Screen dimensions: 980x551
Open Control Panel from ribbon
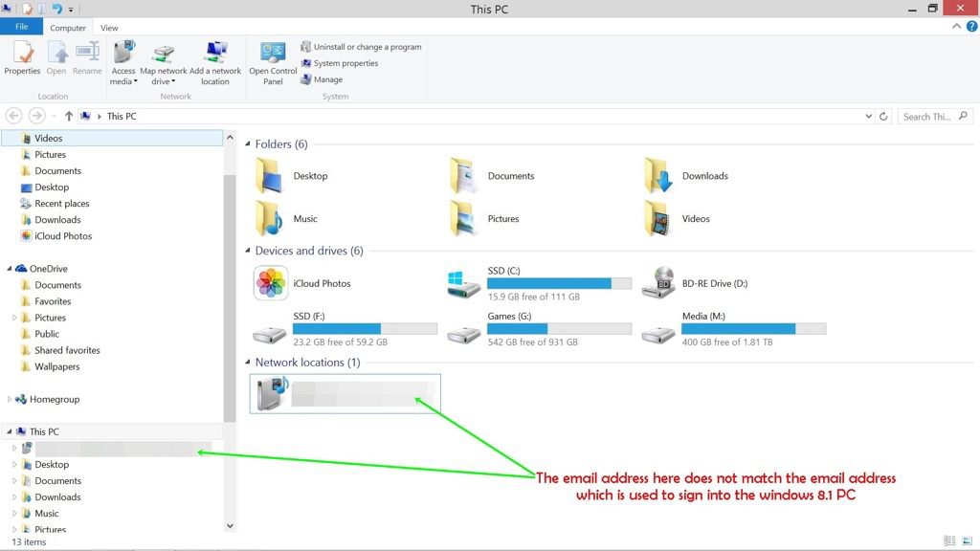pyautogui.click(x=273, y=63)
